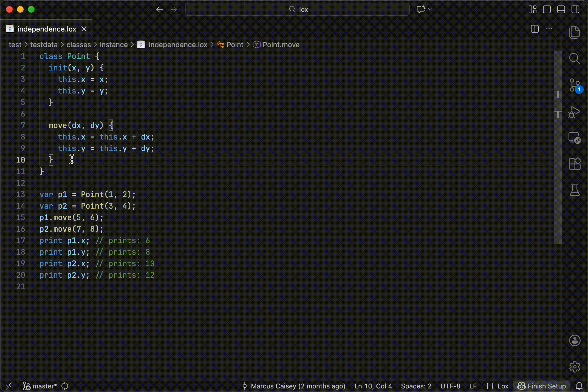Open the Remote Explorer icon
This screenshot has height=392, width=588.
click(x=575, y=138)
